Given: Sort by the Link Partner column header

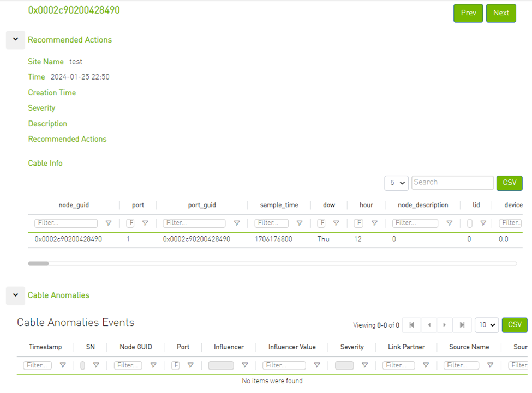Looking at the screenshot, I should tap(406, 347).
